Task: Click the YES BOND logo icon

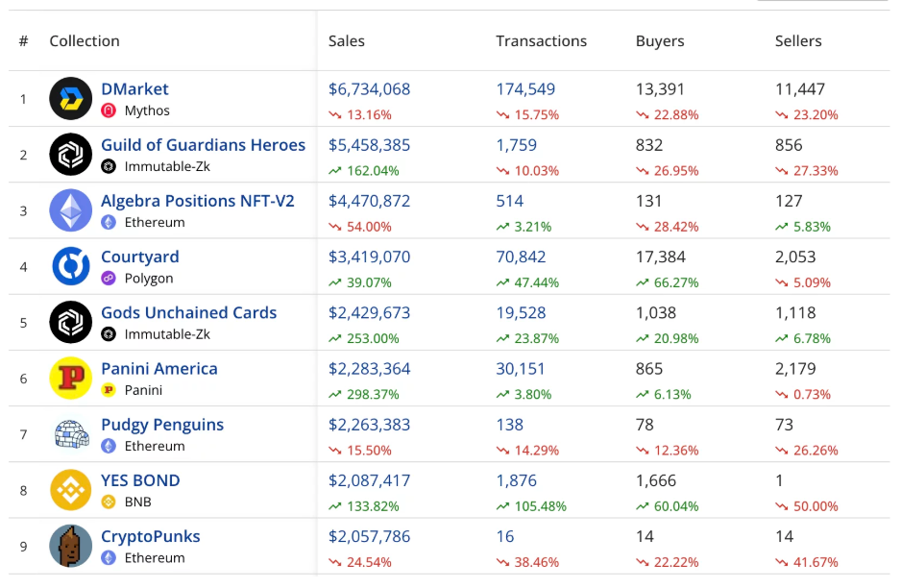Action: pos(70,490)
